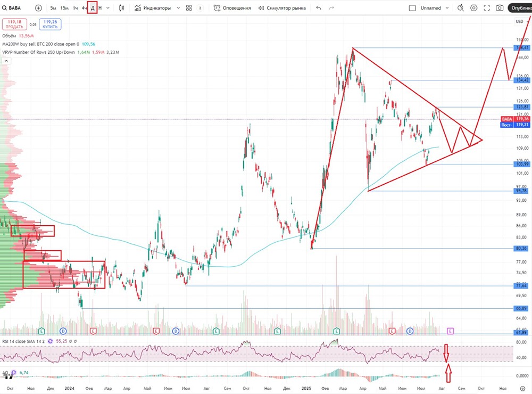This screenshot has height=394, width=532.
Task: Collapse the indicator legend with arrow
Action: [6, 61]
